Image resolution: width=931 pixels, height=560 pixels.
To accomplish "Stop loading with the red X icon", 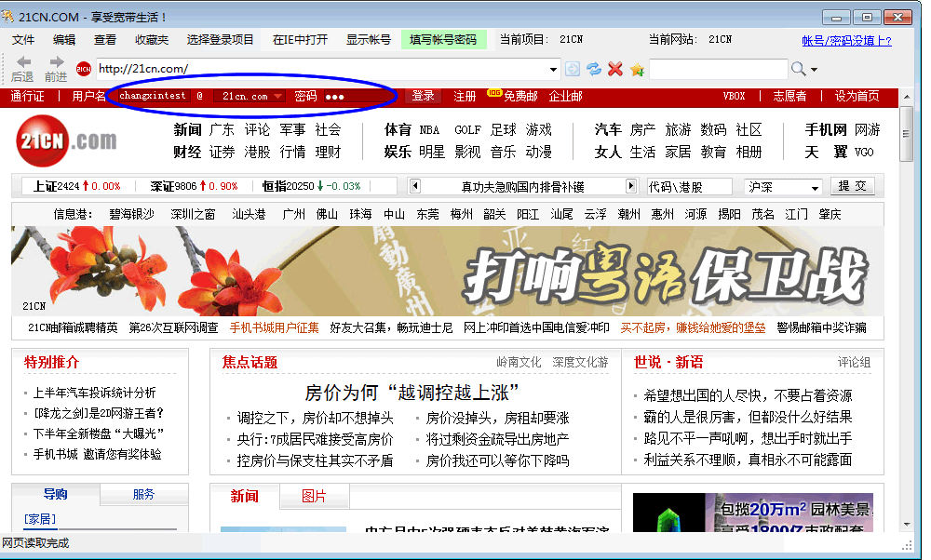I will 615,69.
